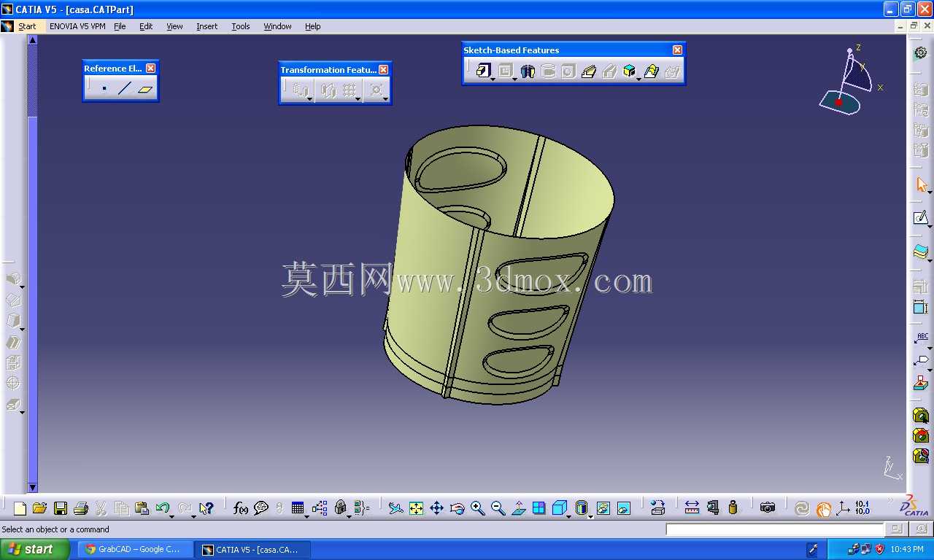Open the Start menu in CATIA

click(x=27, y=26)
